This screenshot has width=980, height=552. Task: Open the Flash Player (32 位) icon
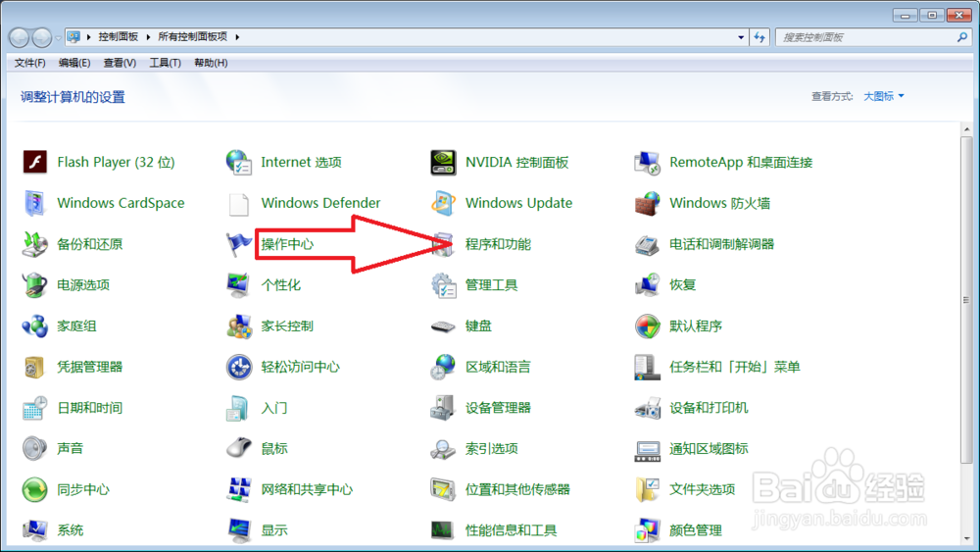pos(35,162)
